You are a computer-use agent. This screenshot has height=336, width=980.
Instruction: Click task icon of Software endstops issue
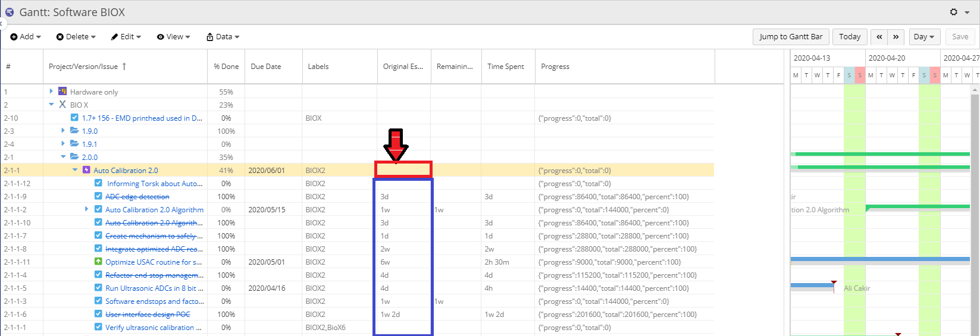pos(98,301)
